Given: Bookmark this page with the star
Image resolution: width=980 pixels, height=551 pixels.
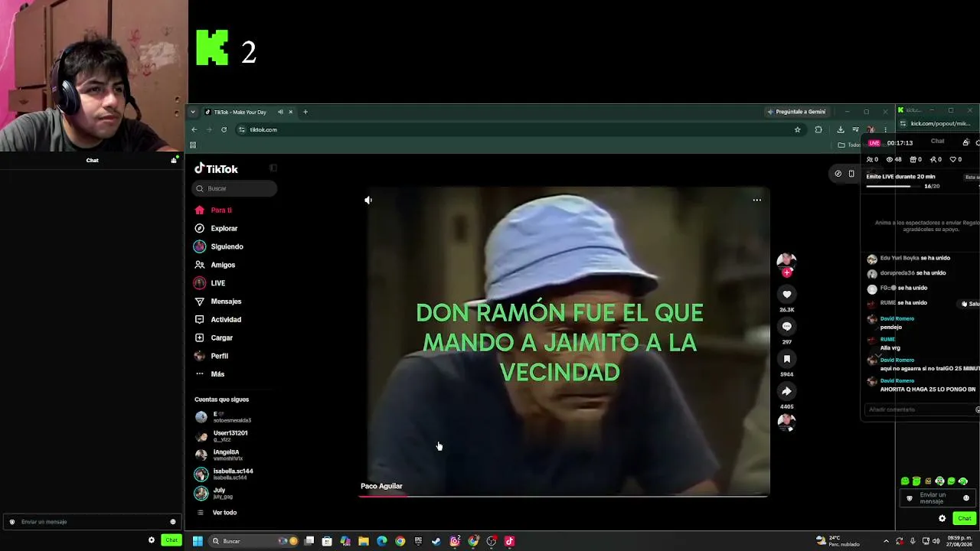Looking at the screenshot, I should click(x=798, y=129).
